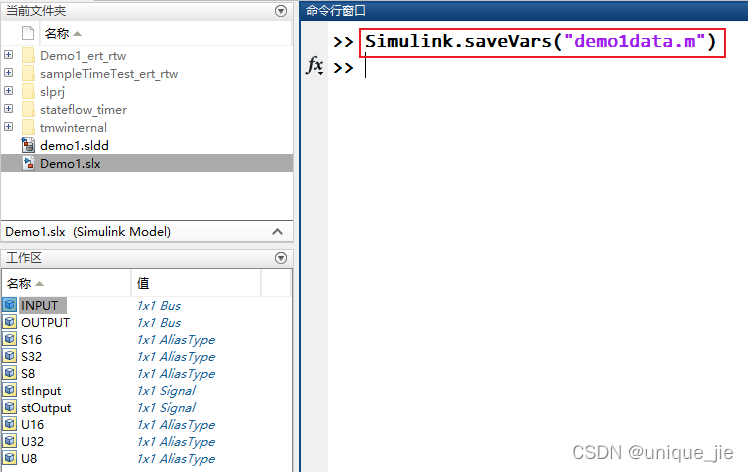Viewport: 748px width, 472px height.
Task: Select the Demo1.slx file
Action: click(70, 164)
